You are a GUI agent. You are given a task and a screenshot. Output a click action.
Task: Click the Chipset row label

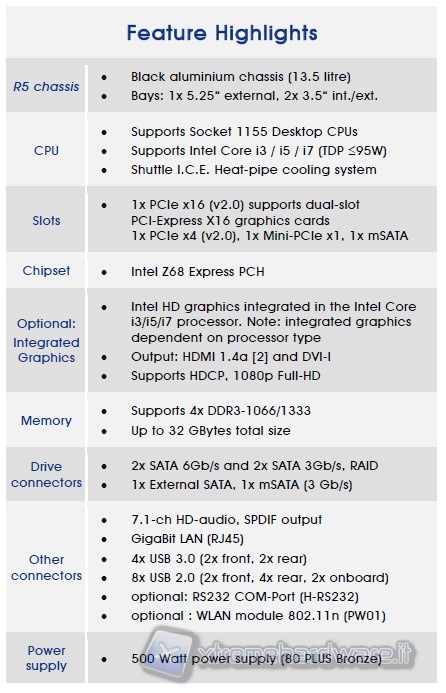[x=46, y=270]
